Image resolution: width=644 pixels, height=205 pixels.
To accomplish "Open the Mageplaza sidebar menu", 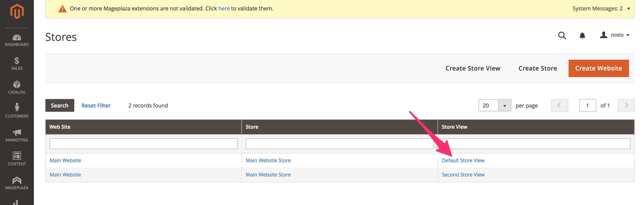I will pos(17,183).
